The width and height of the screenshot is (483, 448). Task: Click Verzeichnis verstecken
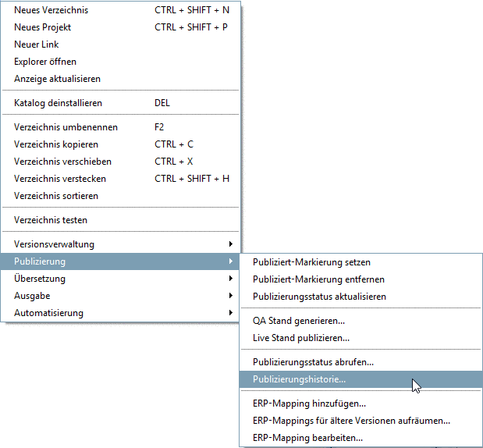point(60,179)
